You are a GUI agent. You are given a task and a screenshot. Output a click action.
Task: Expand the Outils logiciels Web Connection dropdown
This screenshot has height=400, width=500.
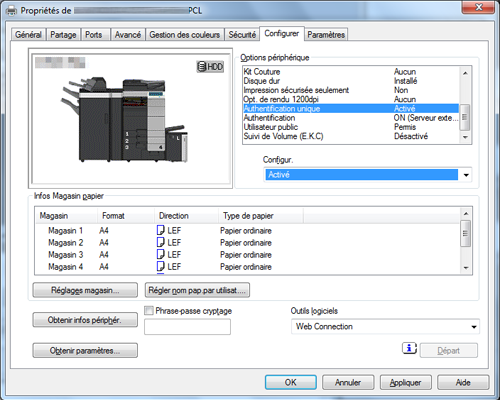coord(385,326)
